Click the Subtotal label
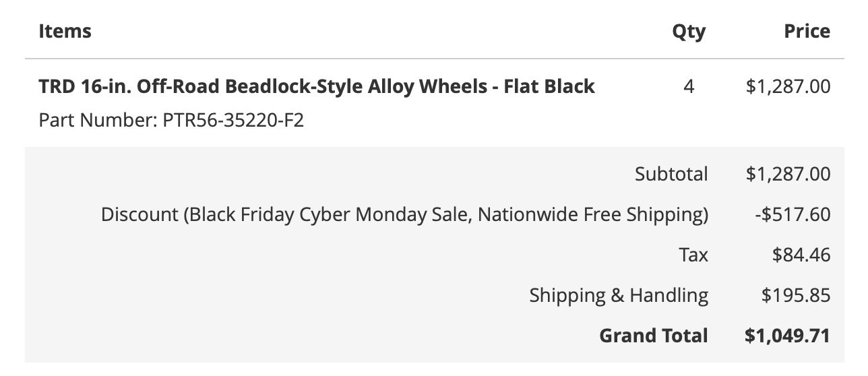This screenshot has width=868, height=376. [671, 174]
